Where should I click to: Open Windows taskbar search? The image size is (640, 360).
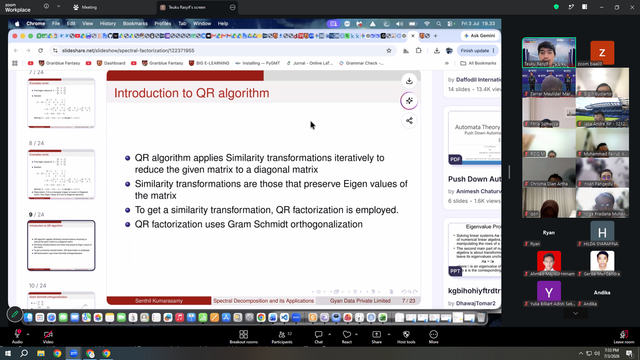pyautogui.click(x=24, y=353)
